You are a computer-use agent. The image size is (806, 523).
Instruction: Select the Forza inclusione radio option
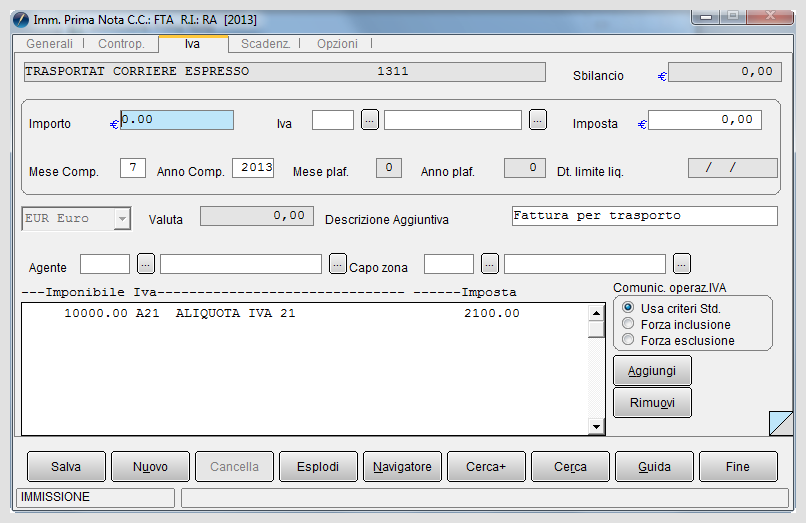pyautogui.click(x=628, y=323)
